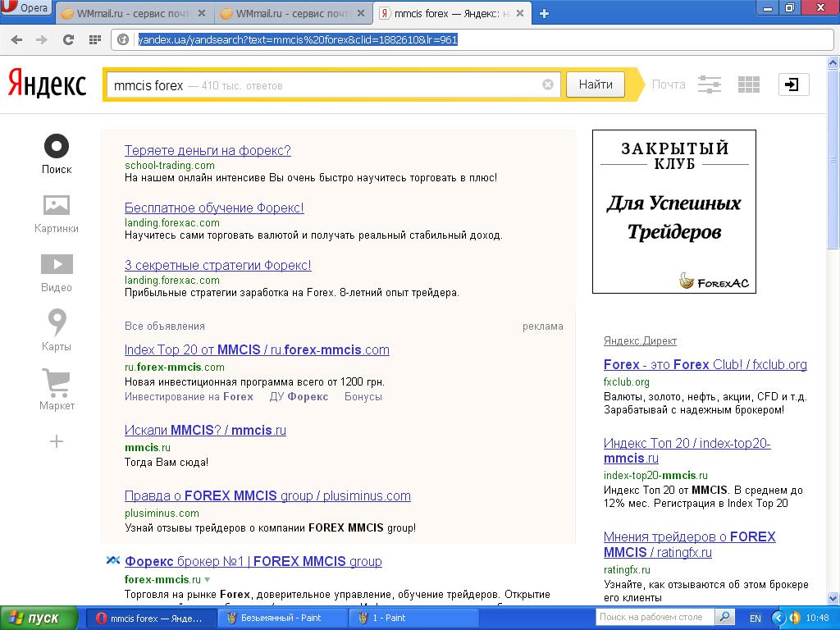Click the Найти search button
Screen dimensions: 840x630
[x=596, y=84]
